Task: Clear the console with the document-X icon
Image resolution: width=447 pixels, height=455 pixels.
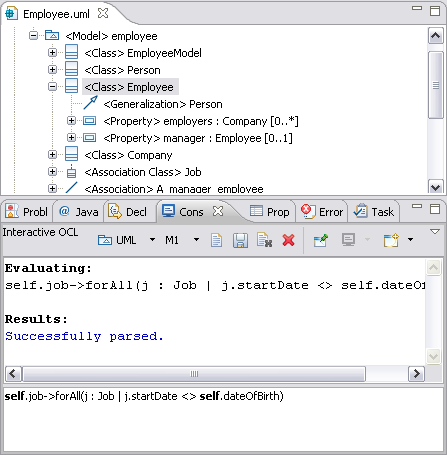Action: tap(264, 240)
